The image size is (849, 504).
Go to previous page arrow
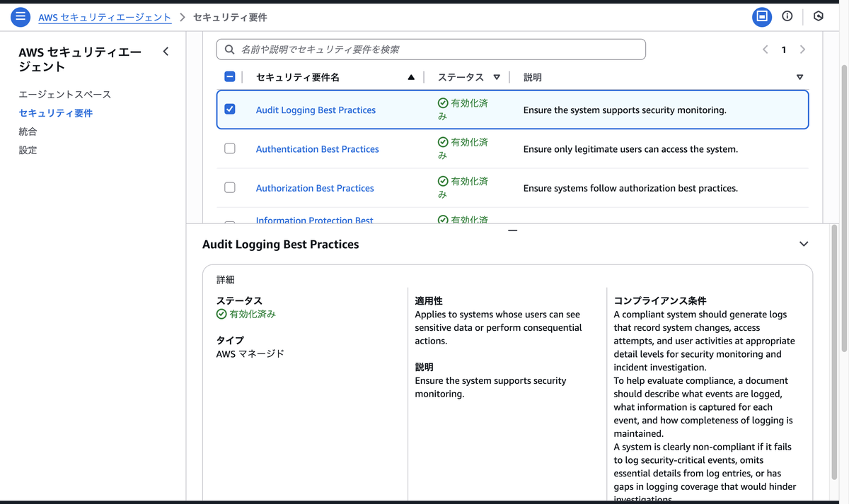766,49
